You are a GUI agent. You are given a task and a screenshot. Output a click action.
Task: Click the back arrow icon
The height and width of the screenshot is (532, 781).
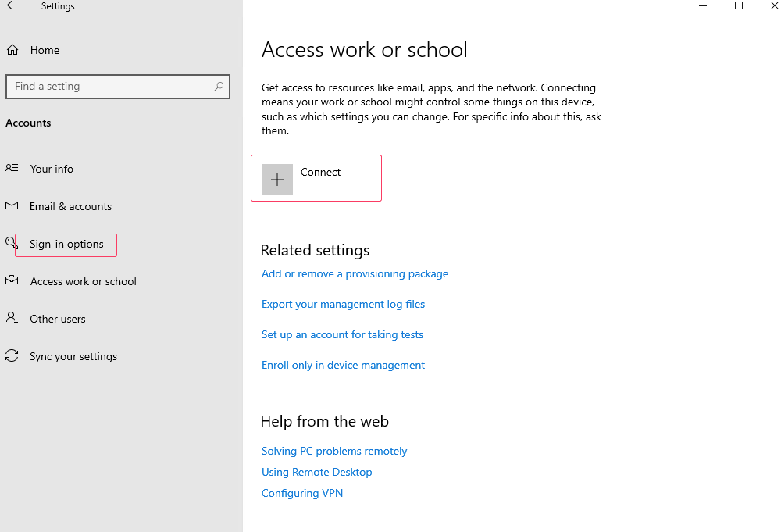(12, 6)
